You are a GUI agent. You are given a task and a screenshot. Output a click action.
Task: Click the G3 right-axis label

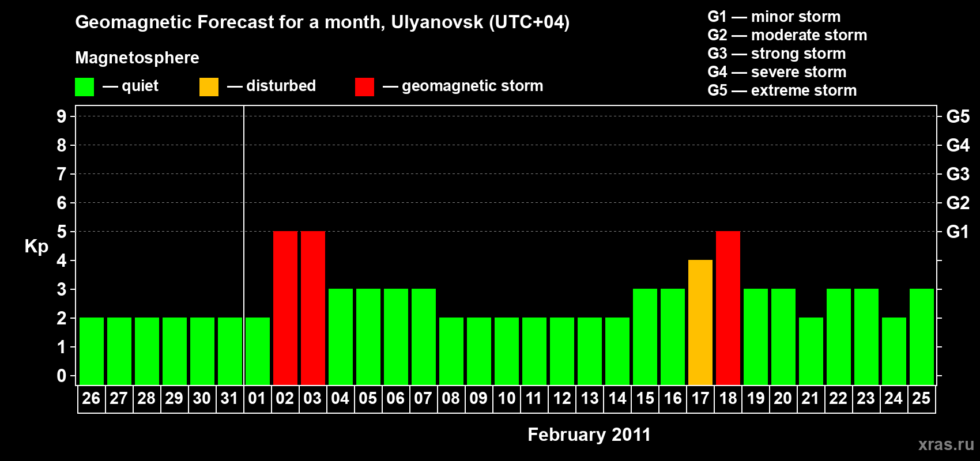tap(958, 174)
